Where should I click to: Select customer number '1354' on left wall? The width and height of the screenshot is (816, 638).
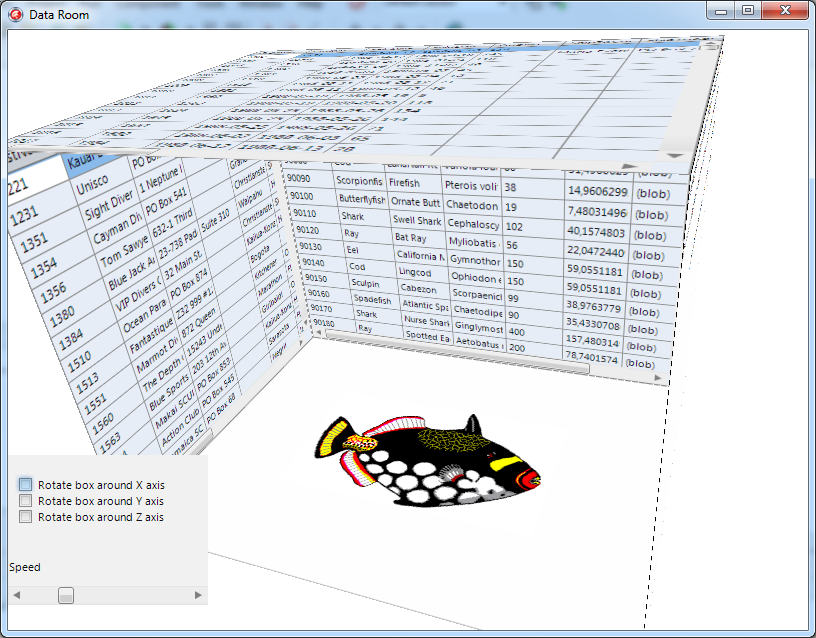[x=44, y=267]
